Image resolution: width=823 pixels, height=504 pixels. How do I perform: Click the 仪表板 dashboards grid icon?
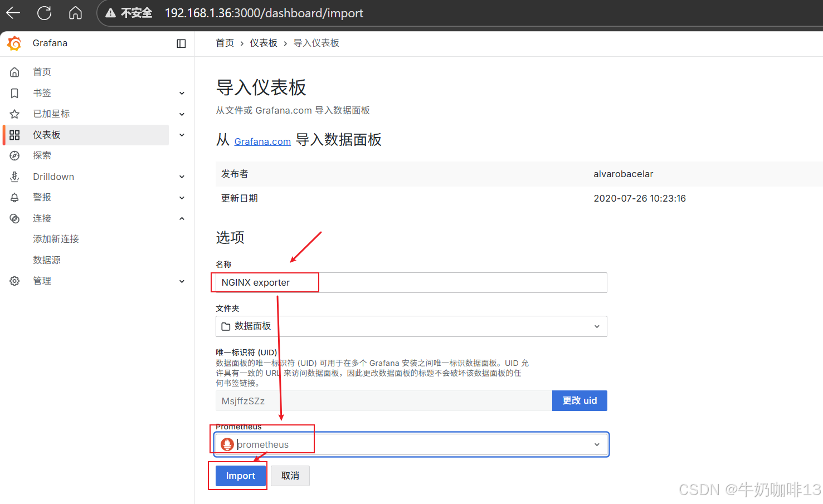tap(14, 135)
